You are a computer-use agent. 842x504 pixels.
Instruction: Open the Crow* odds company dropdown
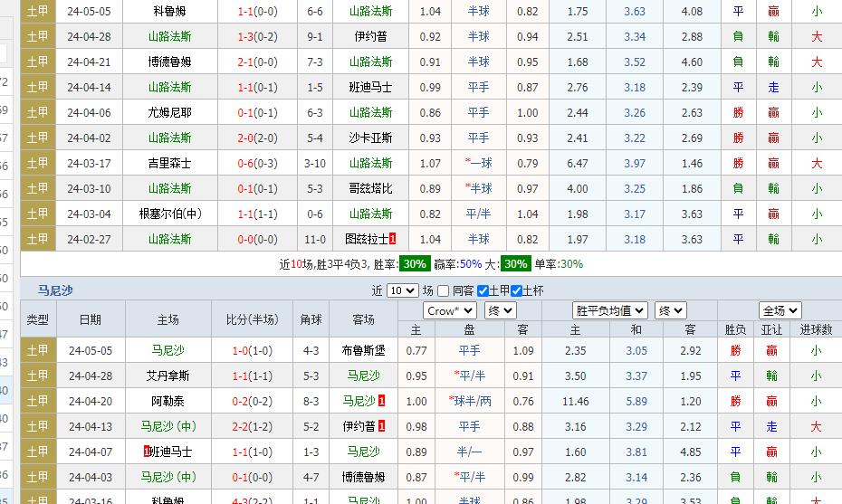450,310
